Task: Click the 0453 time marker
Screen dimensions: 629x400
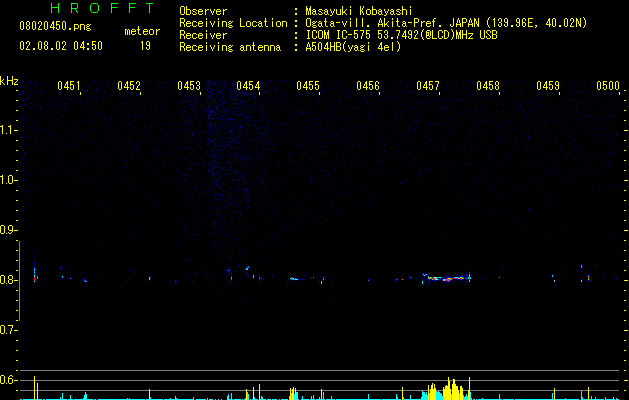Action: tap(189, 86)
